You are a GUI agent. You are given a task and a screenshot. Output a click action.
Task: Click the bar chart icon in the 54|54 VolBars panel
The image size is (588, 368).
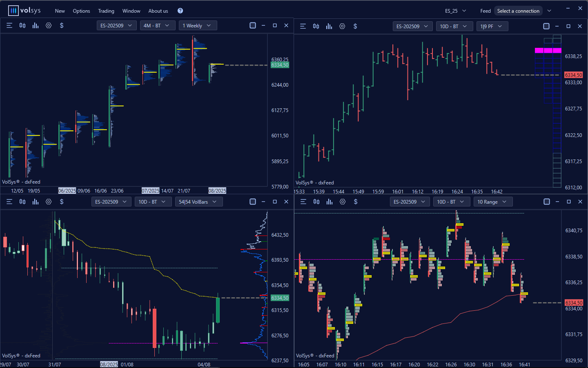pos(36,202)
